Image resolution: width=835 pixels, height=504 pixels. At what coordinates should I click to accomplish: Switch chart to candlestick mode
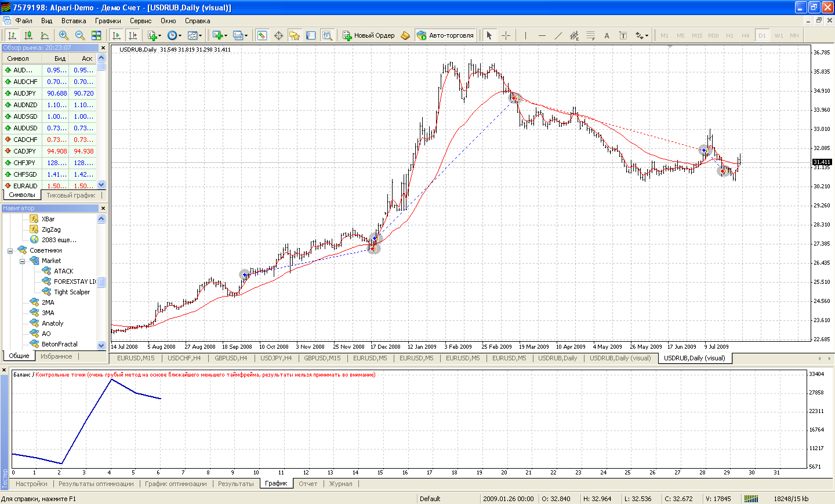point(28,35)
